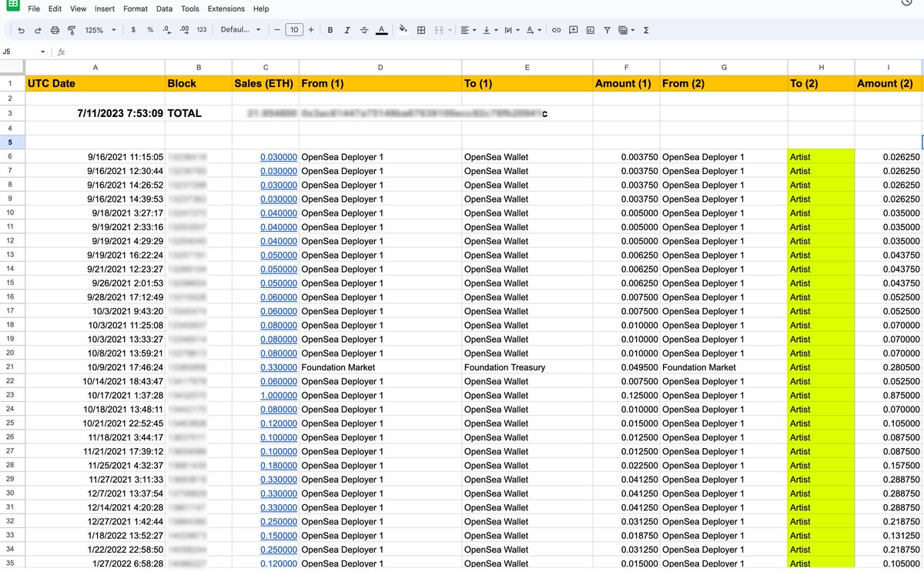The image size is (924, 572).
Task: Open the Extensions menu
Action: [226, 8]
